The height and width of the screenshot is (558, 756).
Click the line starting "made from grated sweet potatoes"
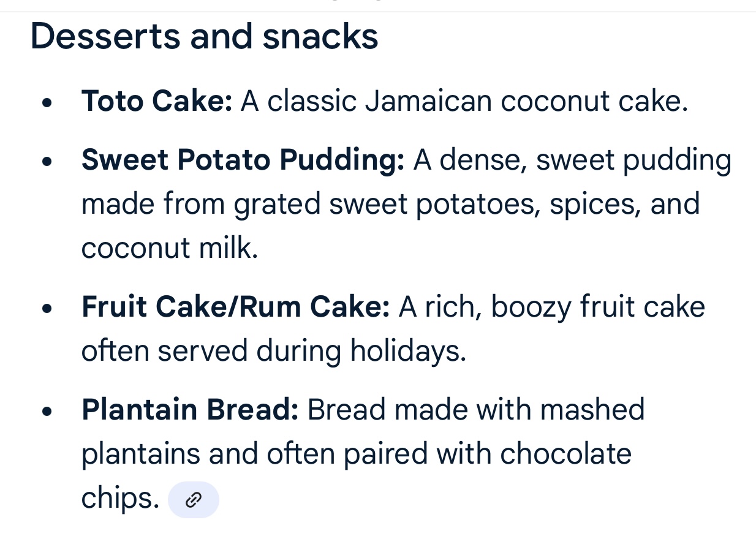(x=390, y=204)
